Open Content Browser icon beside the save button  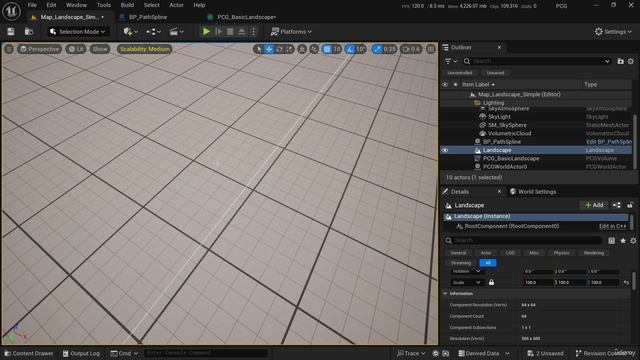[x=29, y=31]
